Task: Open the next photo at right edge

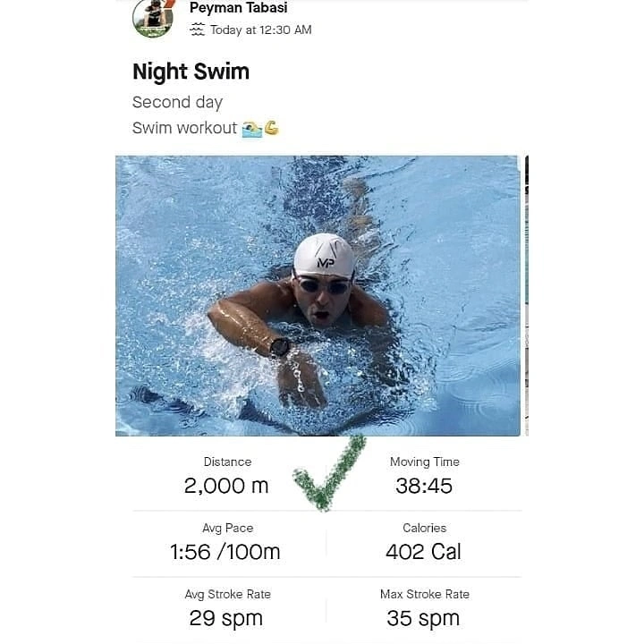Action: (527, 296)
